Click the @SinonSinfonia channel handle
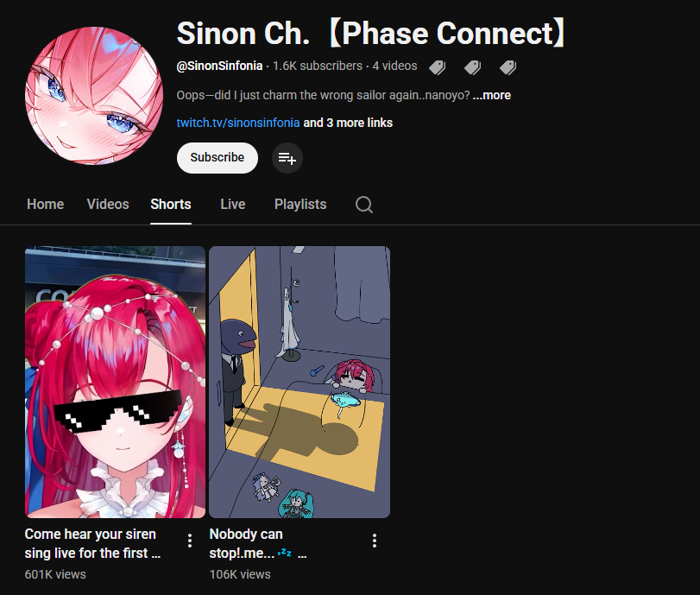Viewport: 700px width, 595px height. pyautogui.click(x=219, y=66)
